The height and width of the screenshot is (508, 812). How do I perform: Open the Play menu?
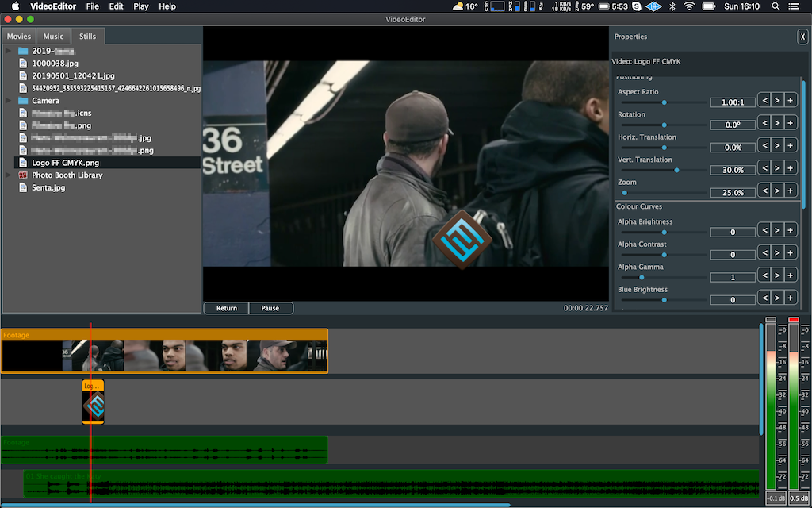point(141,6)
